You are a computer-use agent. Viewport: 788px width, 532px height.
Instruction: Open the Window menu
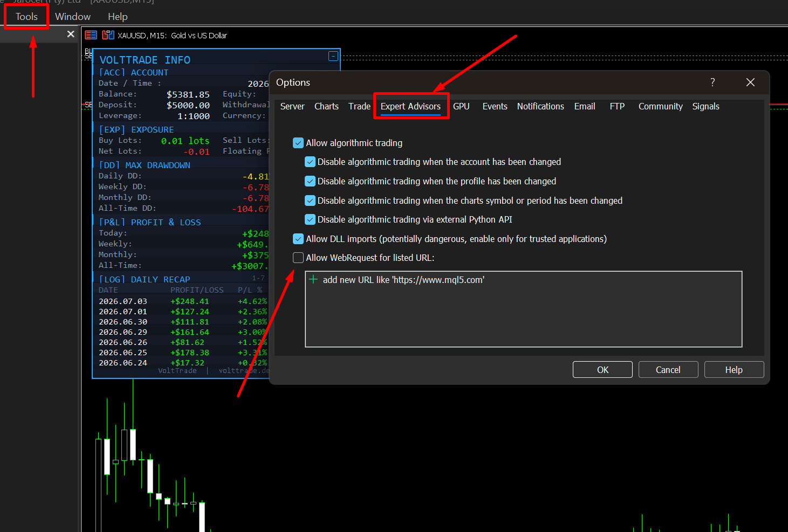(x=73, y=17)
